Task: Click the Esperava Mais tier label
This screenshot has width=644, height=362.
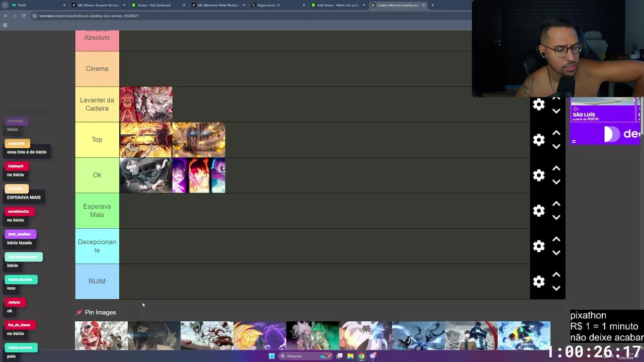Action: tap(97, 211)
